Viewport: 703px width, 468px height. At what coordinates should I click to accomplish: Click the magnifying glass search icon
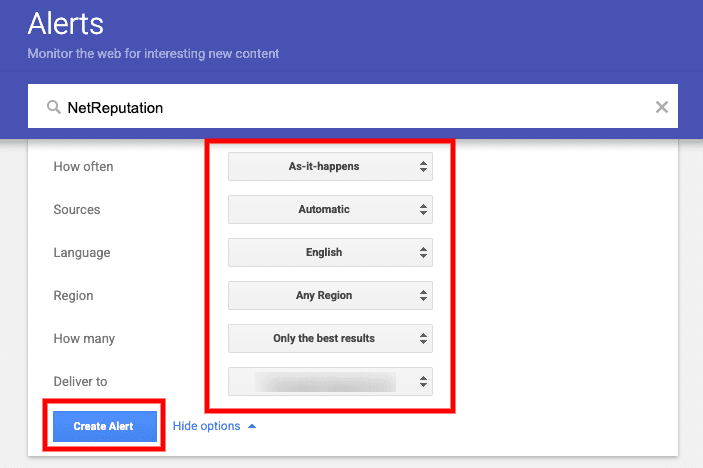click(x=53, y=107)
